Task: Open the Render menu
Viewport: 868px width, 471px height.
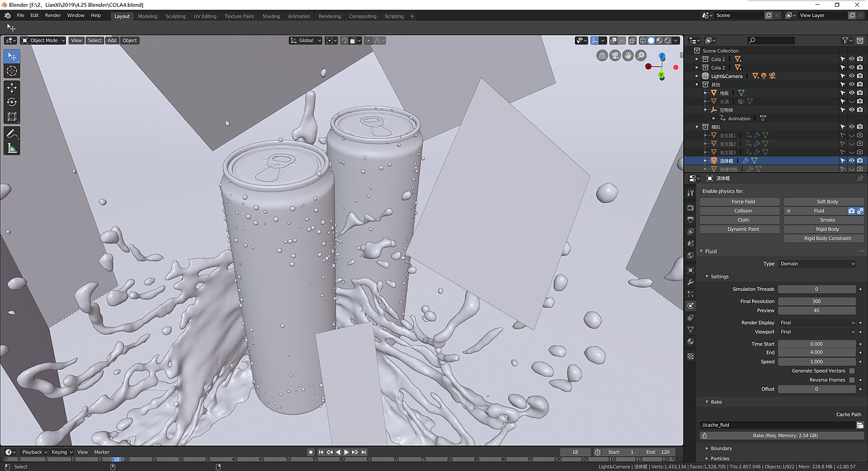Action: pos(52,15)
